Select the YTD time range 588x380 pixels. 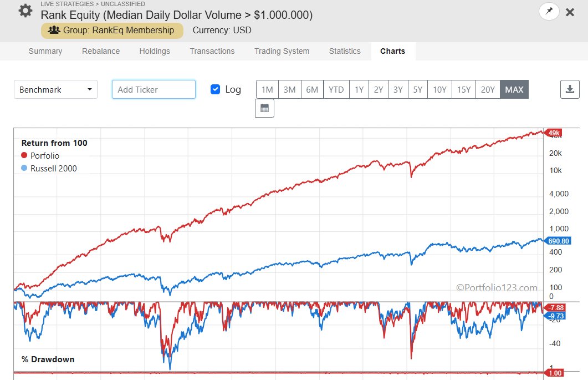coord(336,89)
